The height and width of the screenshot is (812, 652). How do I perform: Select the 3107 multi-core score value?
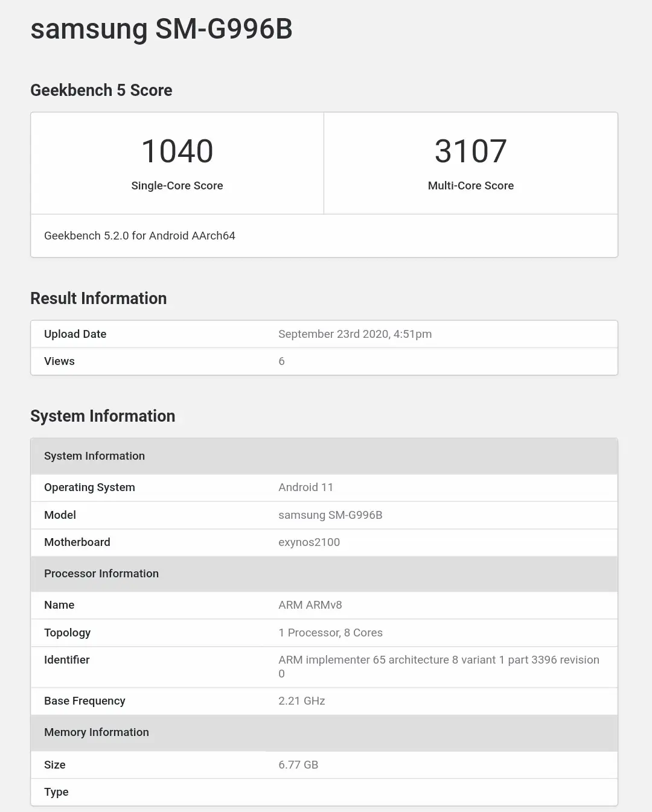coord(471,151)
